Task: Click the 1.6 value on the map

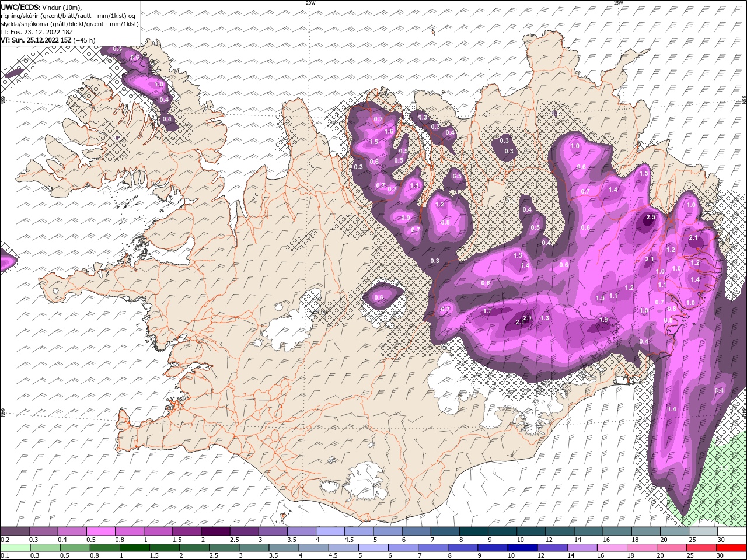Action: point(389,132)
